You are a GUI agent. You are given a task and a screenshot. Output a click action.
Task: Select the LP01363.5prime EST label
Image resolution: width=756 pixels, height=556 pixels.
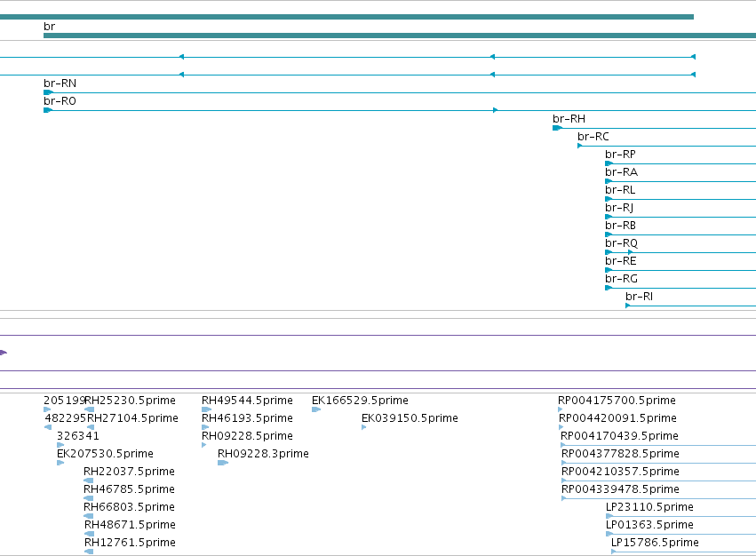pos(650,525)
